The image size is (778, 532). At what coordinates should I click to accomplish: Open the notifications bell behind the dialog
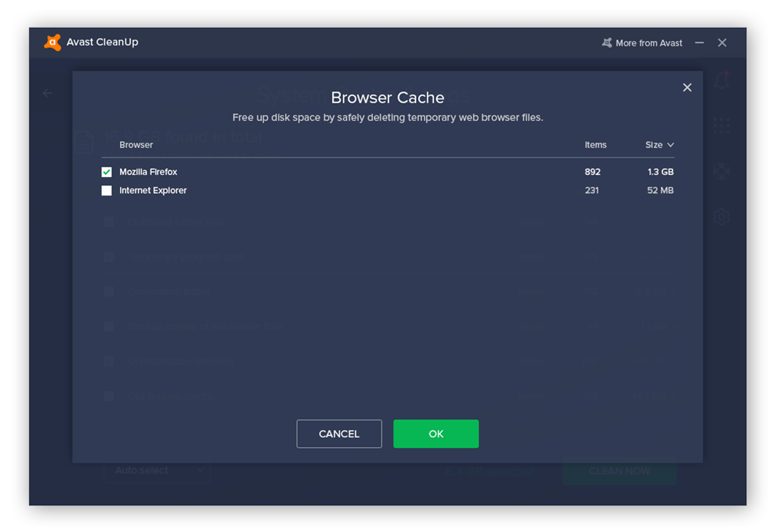pyautogui.click(x=722, y=80)
